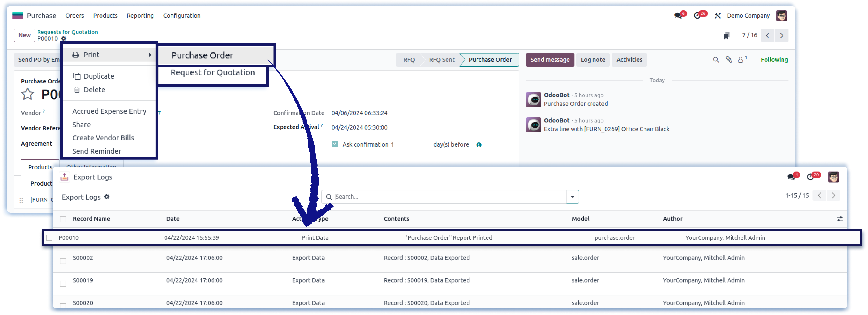The image size is (868, 315).
Task: Tick the select-all checkbox in Export Logs header
Action: click(63, 219)
